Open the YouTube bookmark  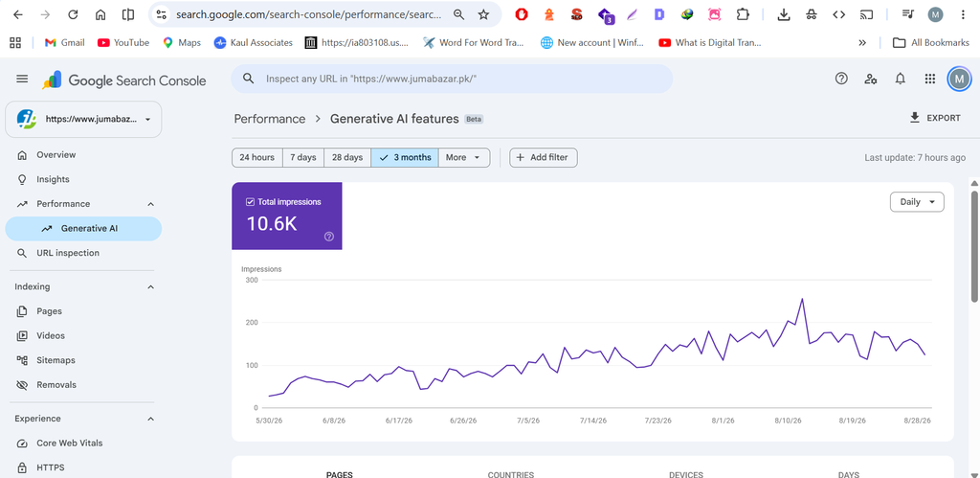(123, 42)
